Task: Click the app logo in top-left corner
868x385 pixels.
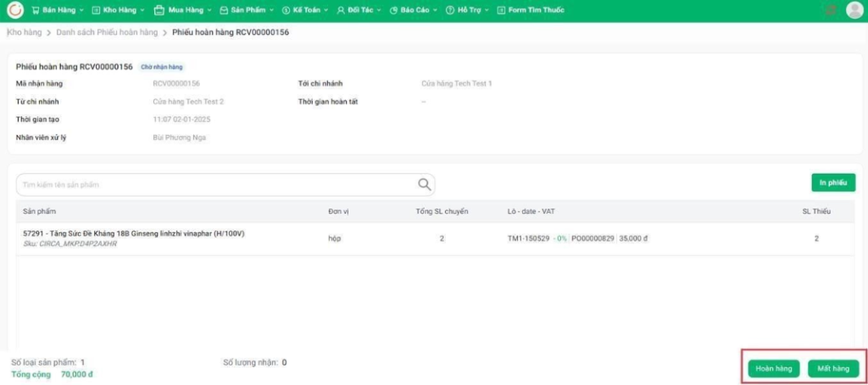Action: (14, 10)
